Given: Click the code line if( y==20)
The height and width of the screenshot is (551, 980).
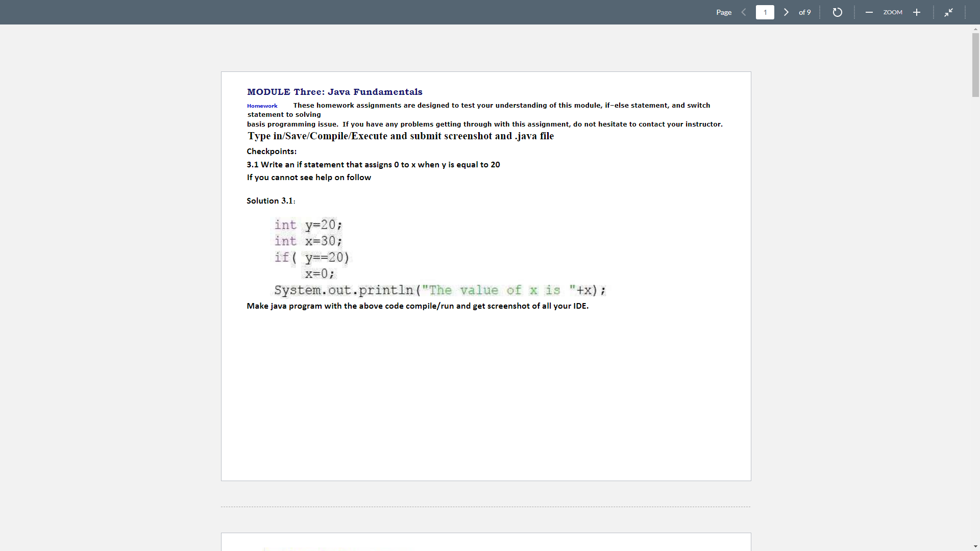Looking at the screenshot, I should [x=312, y=257].
